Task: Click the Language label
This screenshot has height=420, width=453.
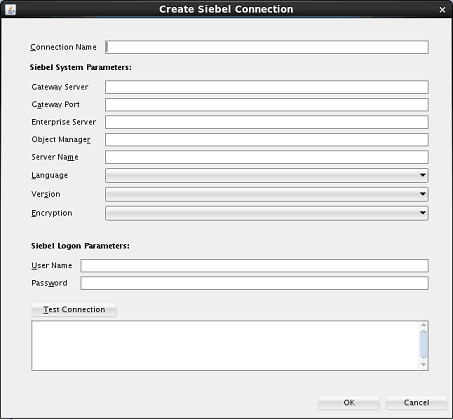Action: pos(50,176)
